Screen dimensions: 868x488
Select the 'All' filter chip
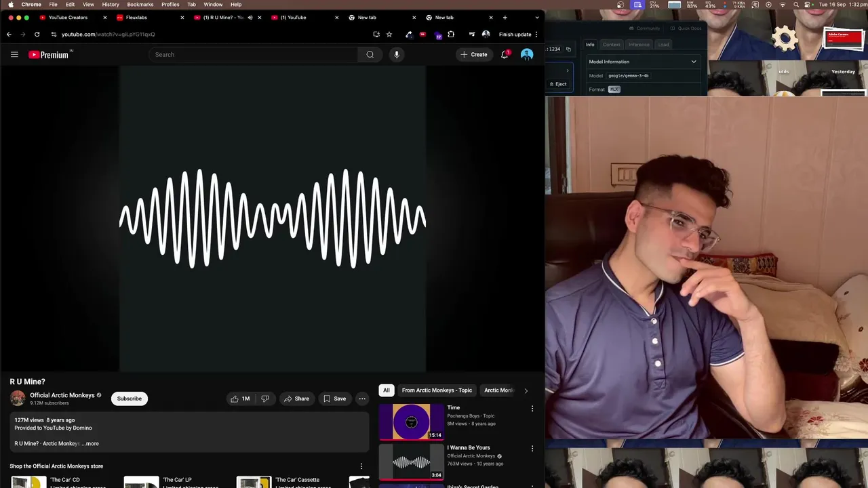point(386,390)
